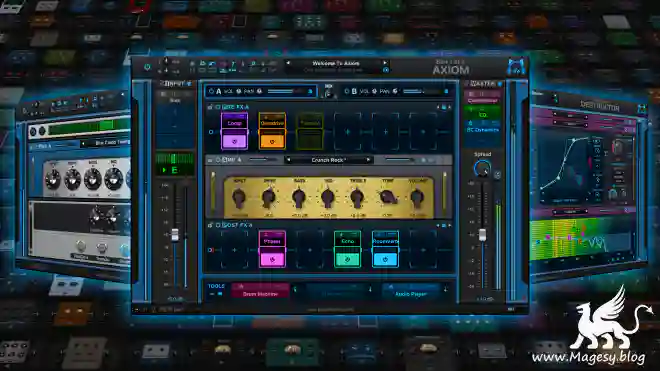The image size is (660, 371).
Task: Click the amp INPUT knob
Action: coord(239,198)
